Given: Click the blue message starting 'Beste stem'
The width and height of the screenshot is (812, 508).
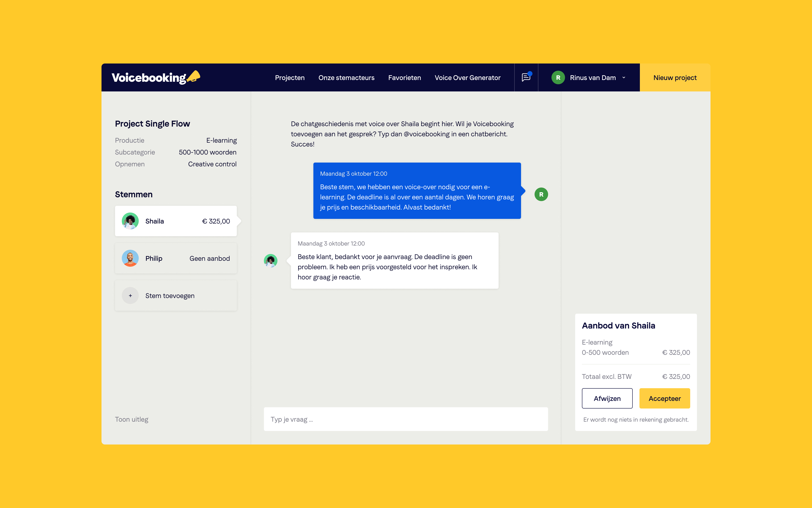Looking at the screenshot, I should tap(417, 191).
